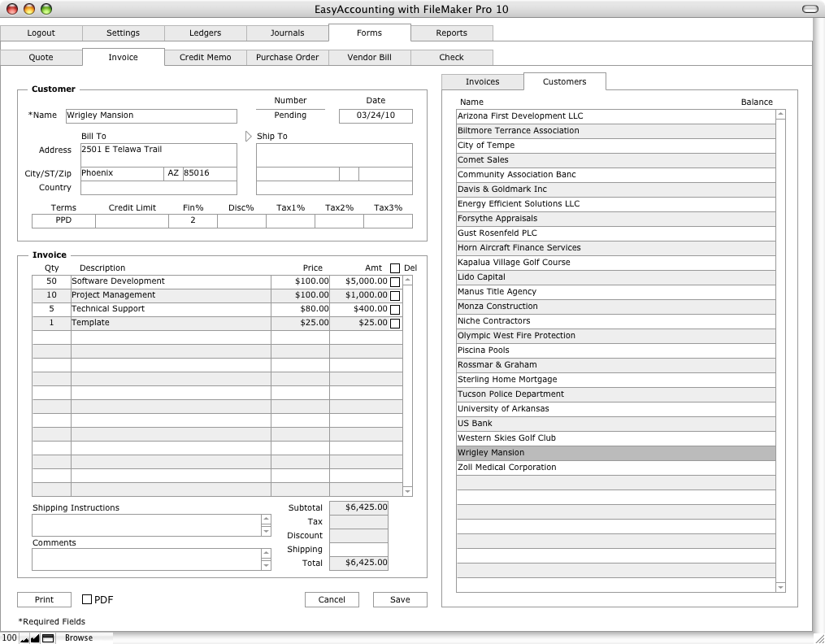Click the Bill To address field
Screen dimensions: 825x644
(x=158, y=155)
